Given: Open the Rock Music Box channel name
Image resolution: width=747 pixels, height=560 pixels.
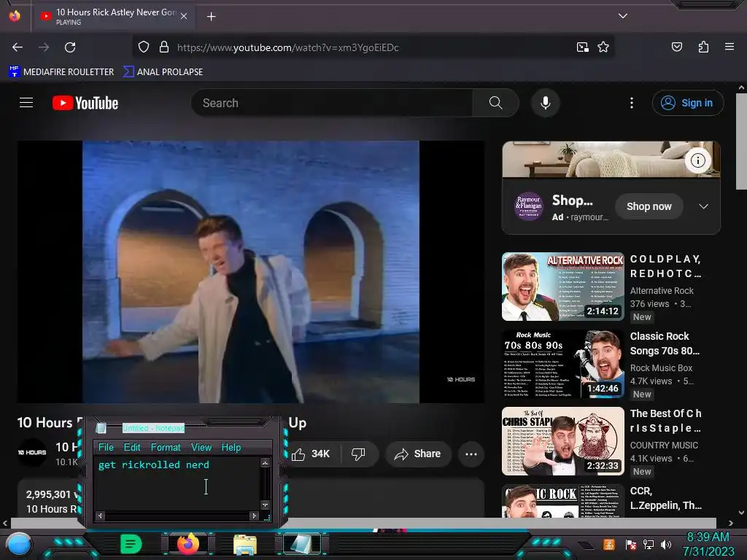Looking at the screenshot, I should point(661,368).
